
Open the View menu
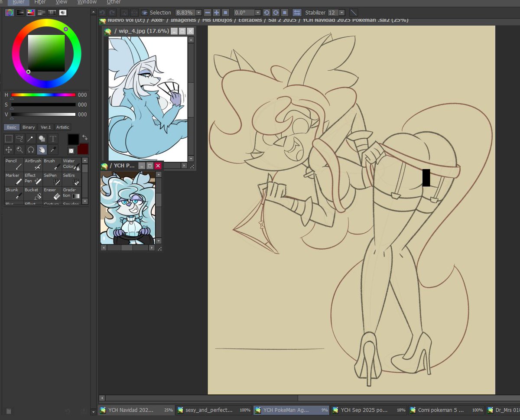pos(62,2)
